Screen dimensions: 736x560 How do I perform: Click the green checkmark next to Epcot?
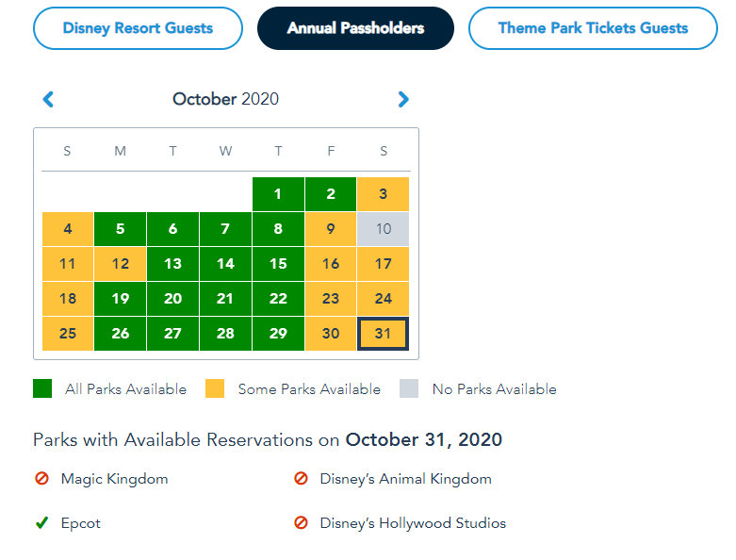(41, 522)
